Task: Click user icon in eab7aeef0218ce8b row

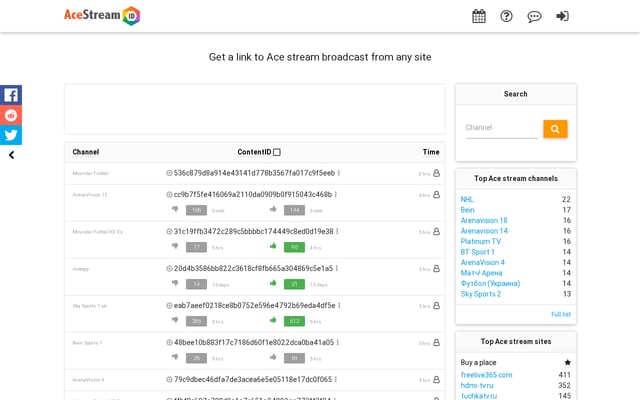Action: pos(436,306)
